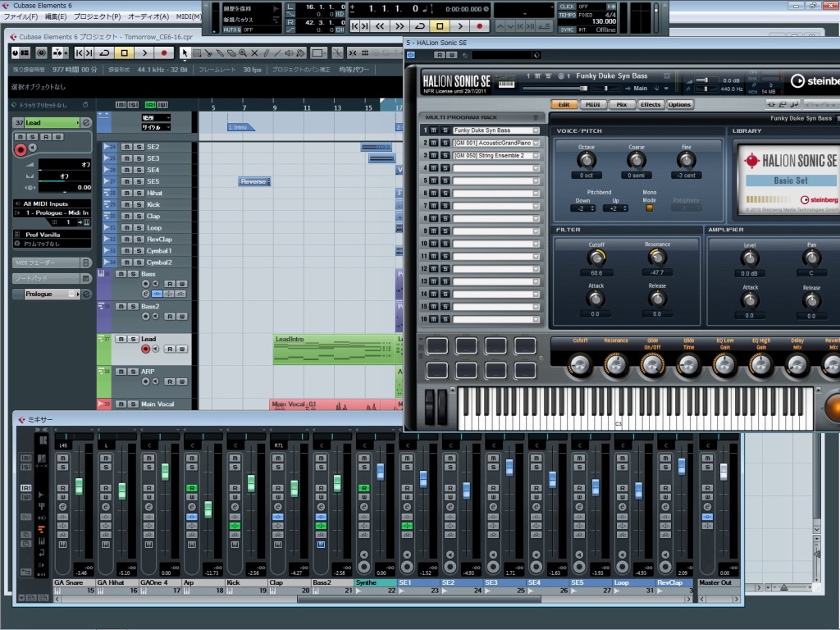Click the Master Out channel fader
The image size is (840, 630).
pyautogui.click(x=724, y=472)
